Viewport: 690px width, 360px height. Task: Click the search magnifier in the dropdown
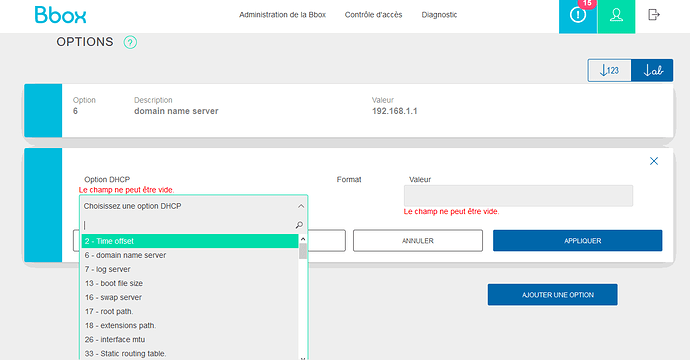(299, 225)
